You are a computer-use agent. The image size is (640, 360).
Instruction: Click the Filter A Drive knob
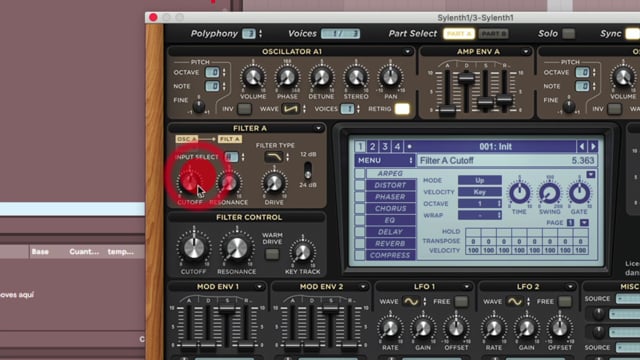pyautogui.click(x=274, y=183)
